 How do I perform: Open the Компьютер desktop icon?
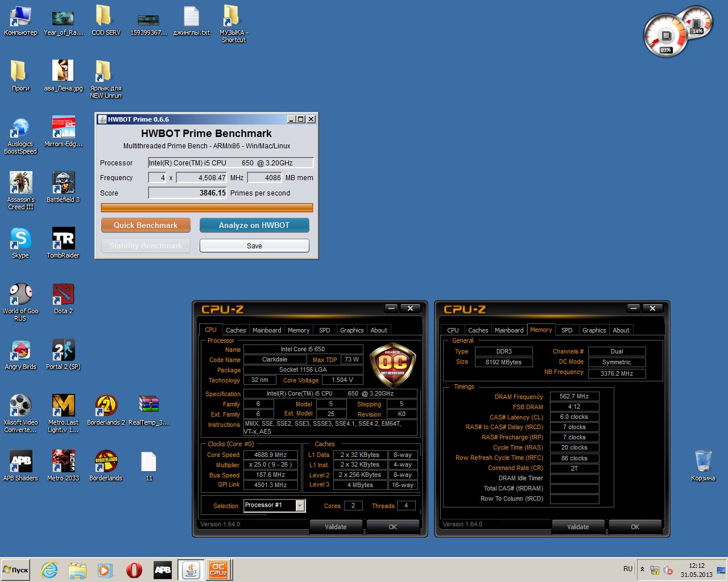(x=20, y=21)
